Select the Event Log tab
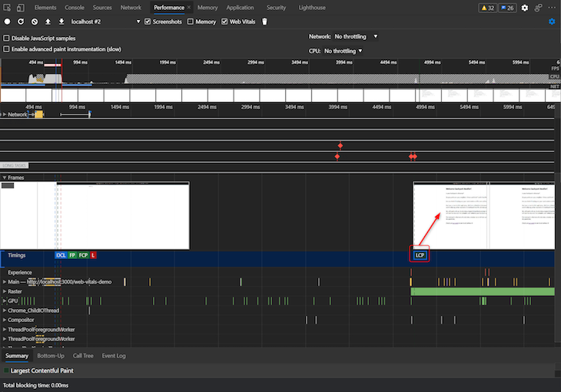The height and width of the screenshot is (392, 561). [x=114, y=356]
